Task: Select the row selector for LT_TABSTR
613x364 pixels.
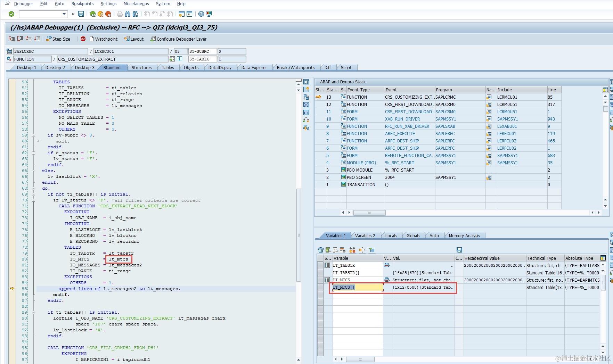Action: coord(320,265)
